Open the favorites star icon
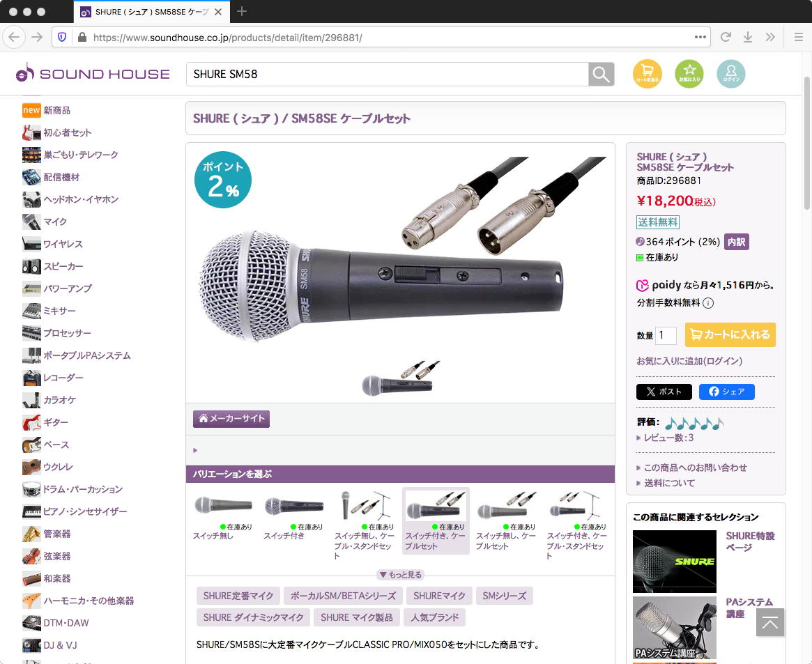Image resolution: width=812 pixels, height=664 pixels. point(689,74)
